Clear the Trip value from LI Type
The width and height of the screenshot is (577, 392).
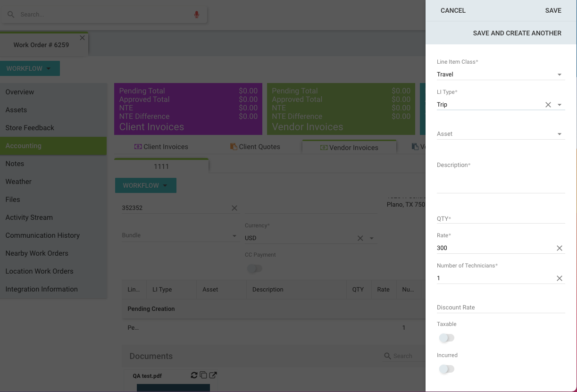(548, 104)
